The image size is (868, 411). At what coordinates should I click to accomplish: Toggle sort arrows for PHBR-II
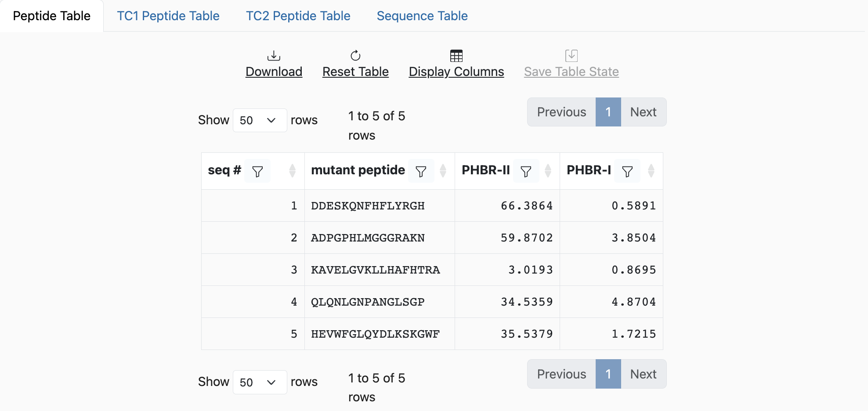[x=548, y=171]
